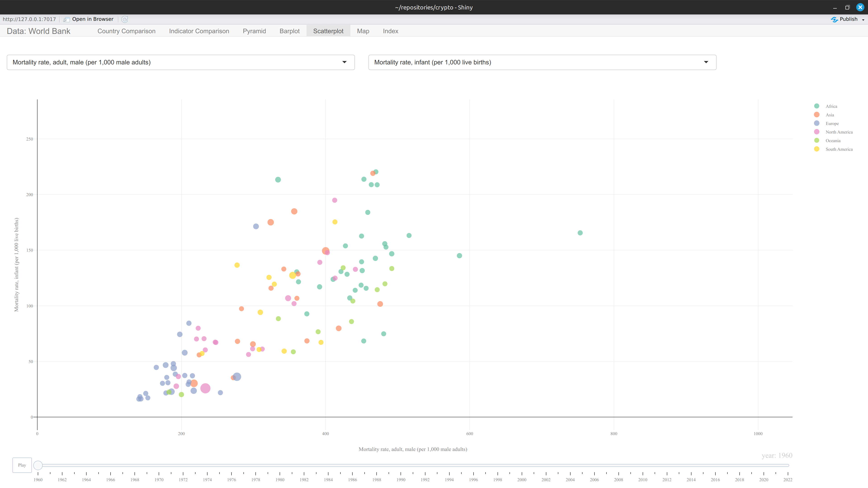
Task: Open the Pyramid tab
Action: (x=254, y=31)
